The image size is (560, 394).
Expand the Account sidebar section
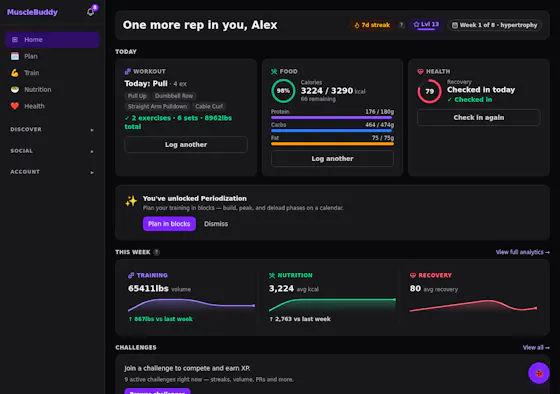[x=52, y=172]
